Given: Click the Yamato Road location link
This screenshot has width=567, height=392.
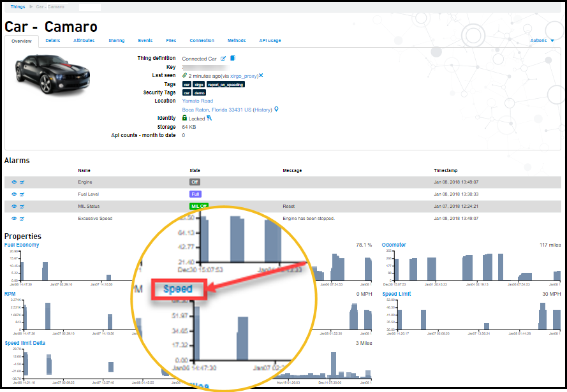Looking at the screenshot, I should point(198,101).
